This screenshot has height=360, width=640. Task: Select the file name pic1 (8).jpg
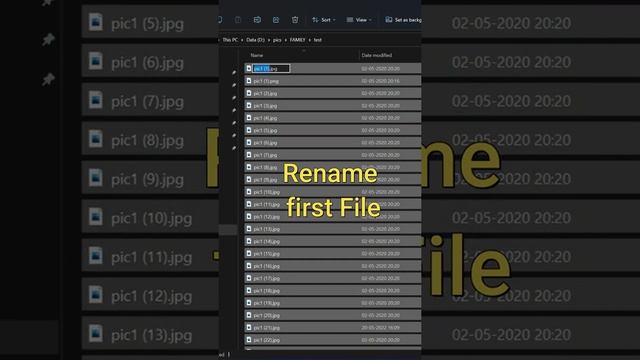(x=265, y=167)
